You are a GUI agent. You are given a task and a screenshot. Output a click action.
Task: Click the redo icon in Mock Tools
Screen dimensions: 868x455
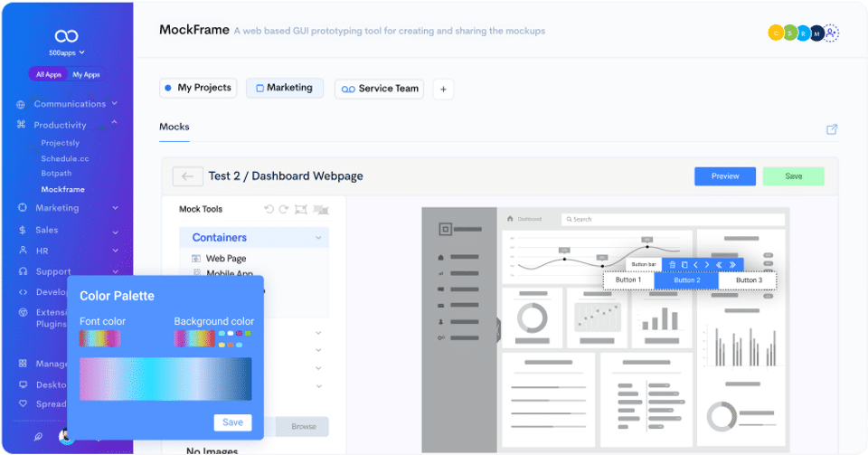coord(284,209)
